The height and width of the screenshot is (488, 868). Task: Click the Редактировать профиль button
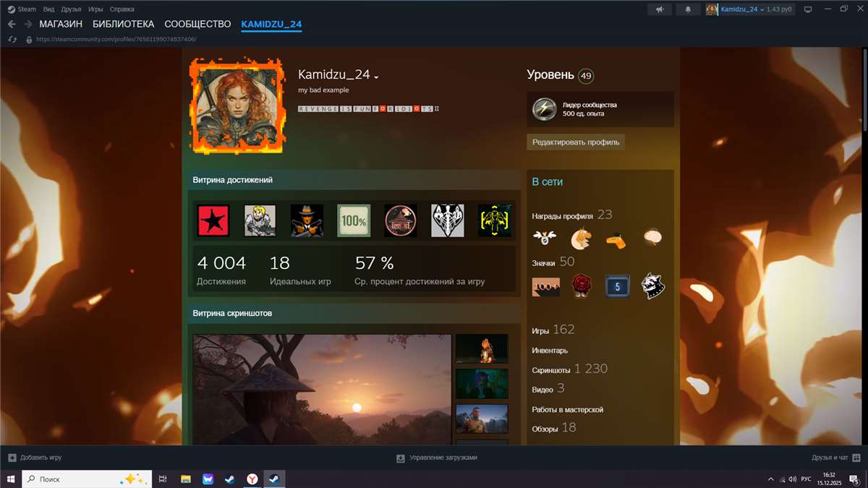pyautogui.click(x=576, y=142)
